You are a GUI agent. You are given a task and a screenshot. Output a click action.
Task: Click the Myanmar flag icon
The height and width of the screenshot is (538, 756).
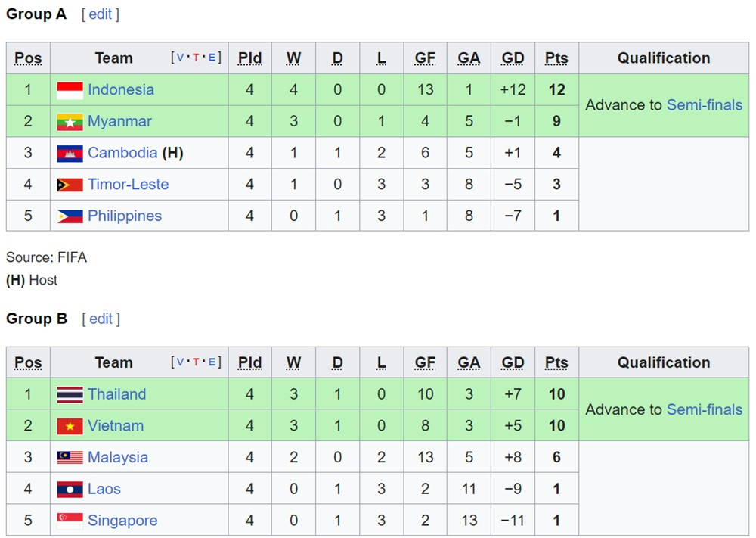click(x=70, y=122)
